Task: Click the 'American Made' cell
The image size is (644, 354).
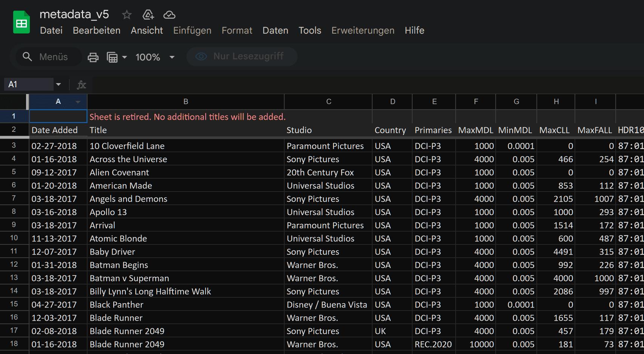Action: (x=186, y=186)
